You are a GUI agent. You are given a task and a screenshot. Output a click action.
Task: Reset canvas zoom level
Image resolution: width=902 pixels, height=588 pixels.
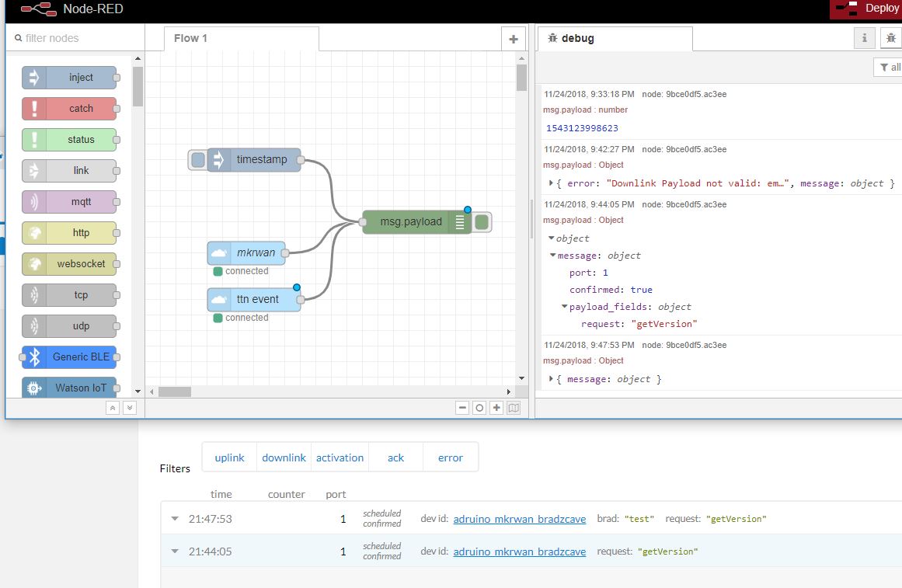click(x=479, y=408)
